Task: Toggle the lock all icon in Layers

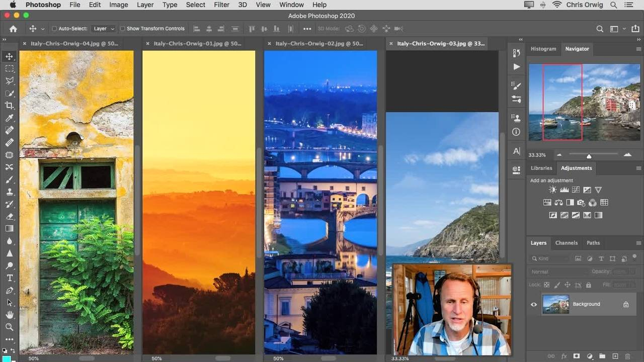Action: pyautogui.click(x=588, y=285)
